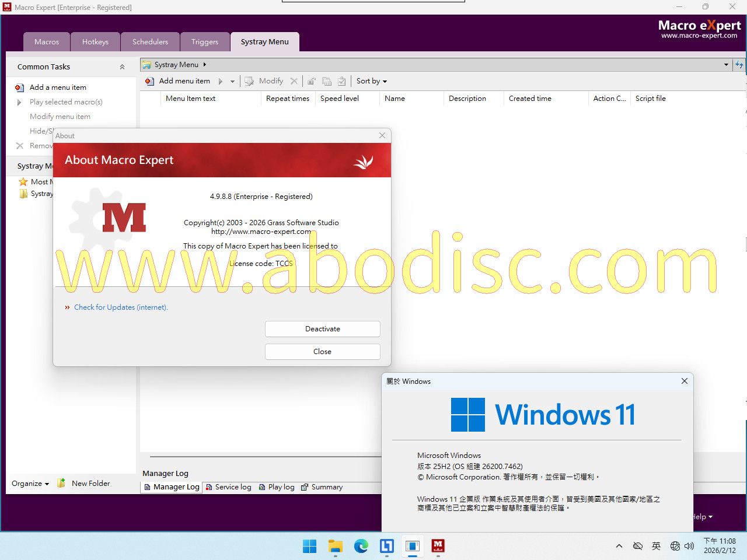Click the Close button in About dialog
Viewport: 747px width, 560px height.
click(x=322, y=352)
